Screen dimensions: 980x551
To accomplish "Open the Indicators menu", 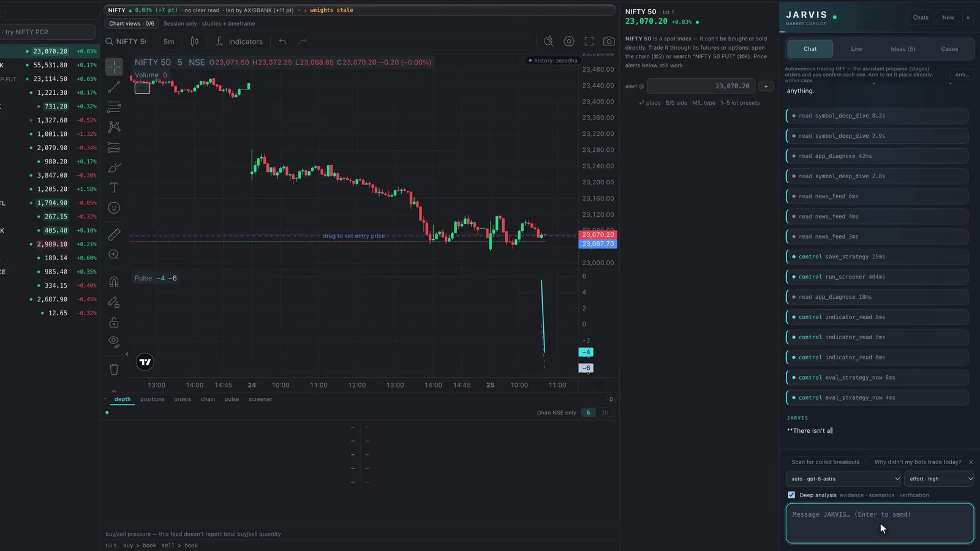I will (x=239, y=42).
